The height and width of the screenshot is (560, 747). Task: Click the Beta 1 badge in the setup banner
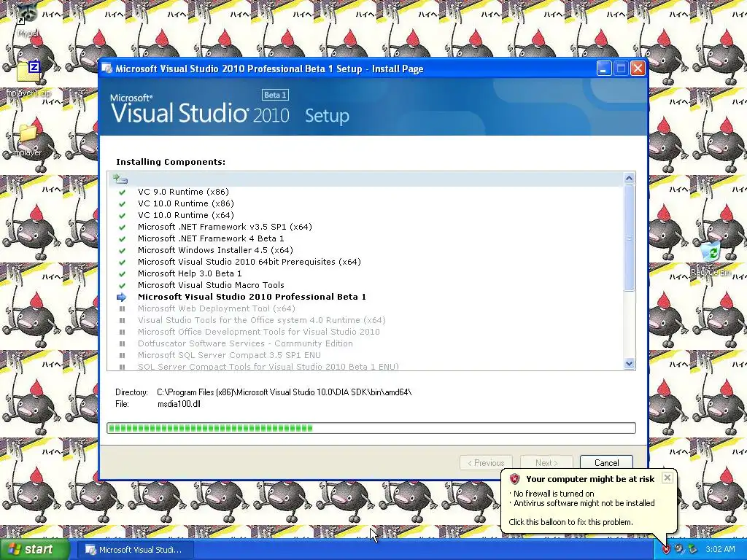pyautogui.click(x=275, y=95)
